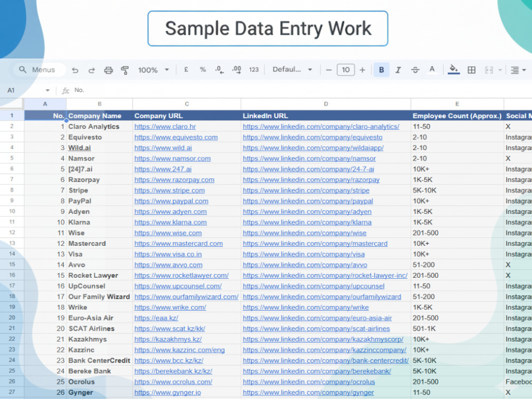Viewport: 532px width, 399px height.
Task: Open the https://www.wise.com link
Action: coord(168,233)
